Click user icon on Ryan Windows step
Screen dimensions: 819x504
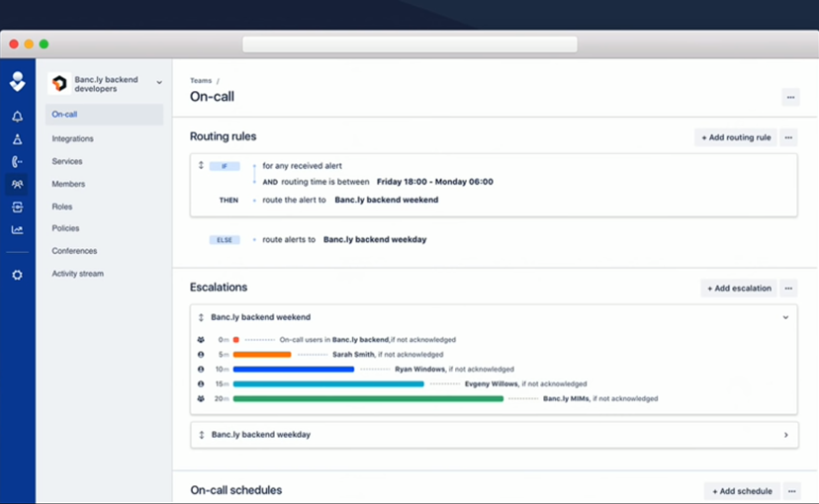click(x=201, y=369)
